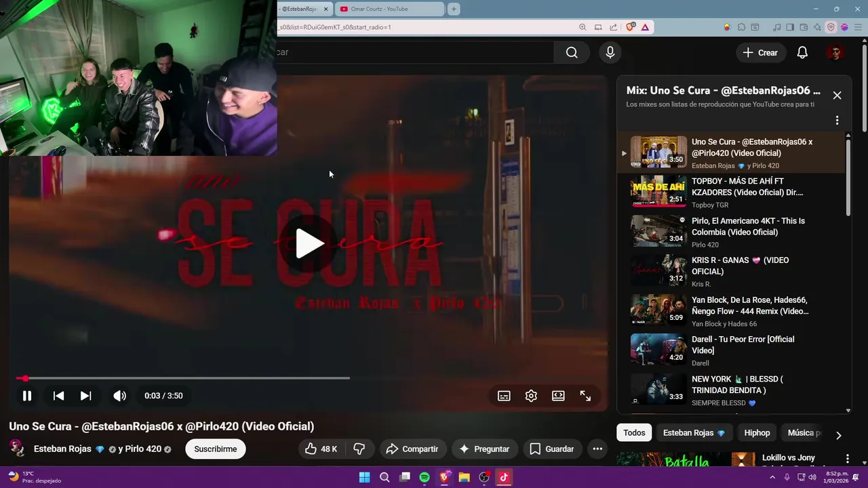868x488 pixels.
Task: Open KRIS R - GANAS thumbnail
Action: click(x=658, y=271)
